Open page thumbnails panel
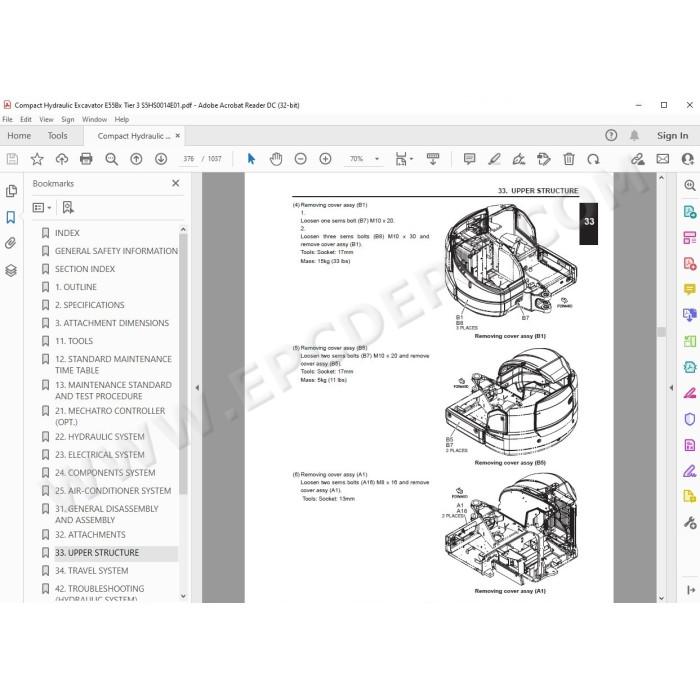This screenshot has width=700, height=700. [11, 191]
